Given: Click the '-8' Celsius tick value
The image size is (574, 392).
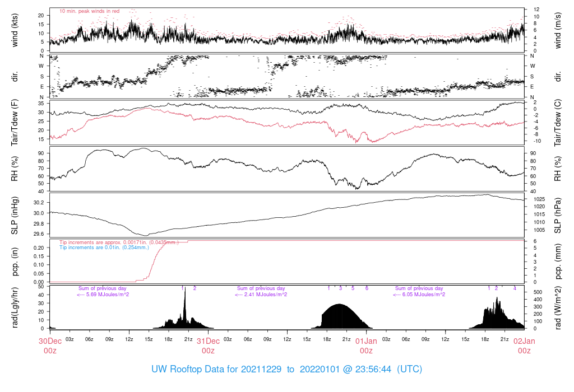Looking at the screenshot, I should click(x=536, y=134).
